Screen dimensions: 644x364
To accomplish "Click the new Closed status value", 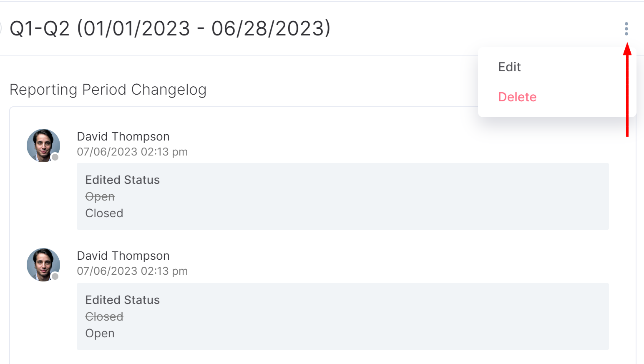I will [104, 213].
